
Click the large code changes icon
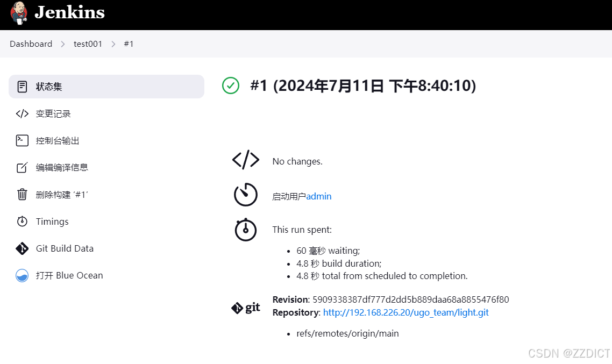[246, 160]
